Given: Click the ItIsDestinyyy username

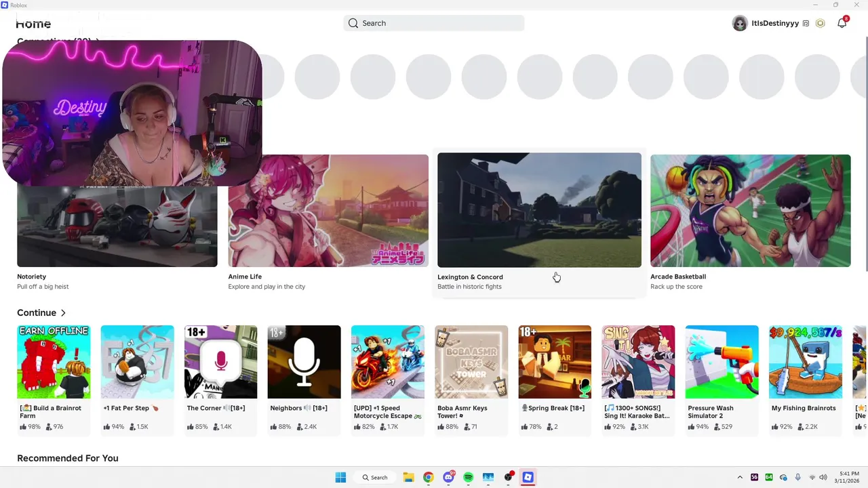Looking at the screenshot, I should tap(775, 23).
